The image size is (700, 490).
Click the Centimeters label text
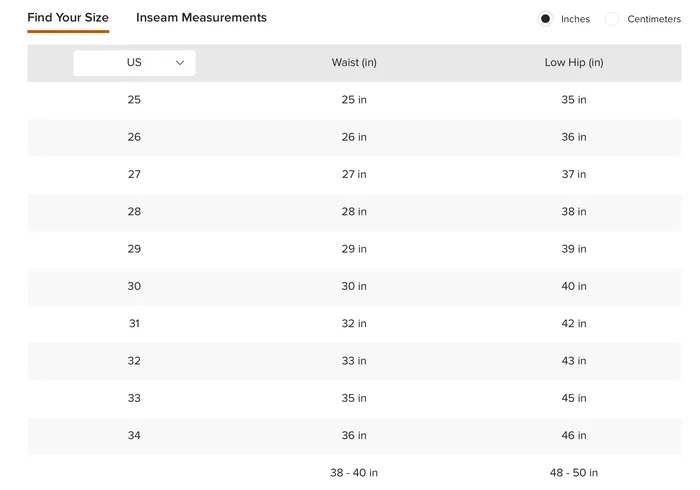[x=654, y=19]
